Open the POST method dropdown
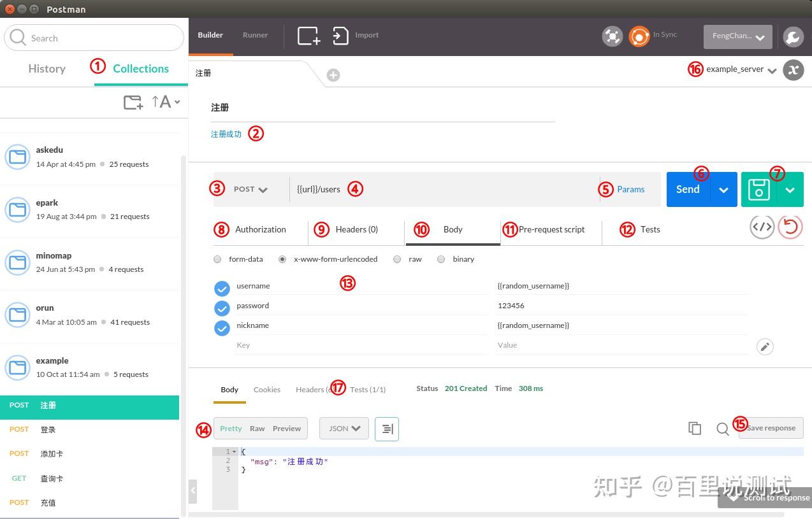This screenshot has height=519, width=812. coord(250,189)
